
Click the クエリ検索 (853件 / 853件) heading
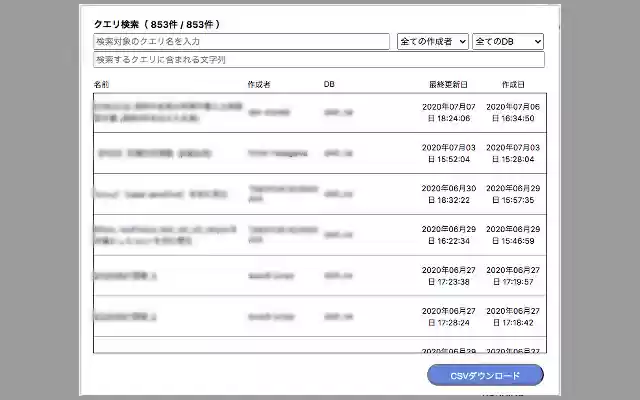coord(157,24)
